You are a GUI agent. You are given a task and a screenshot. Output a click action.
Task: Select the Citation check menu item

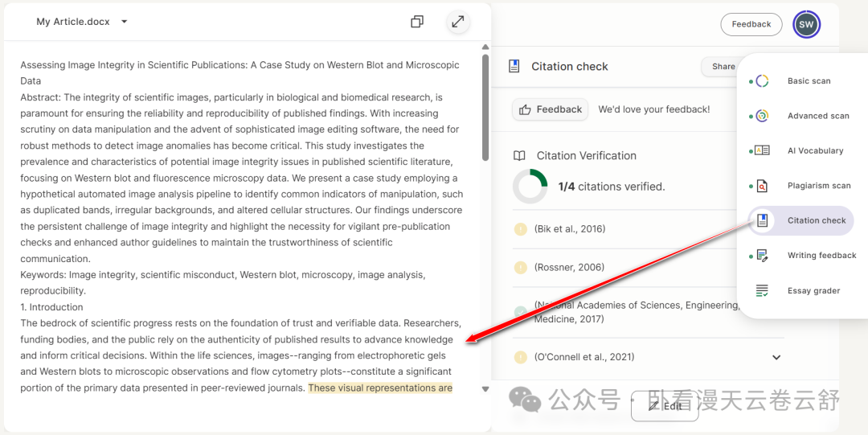(x=816, y=220)
